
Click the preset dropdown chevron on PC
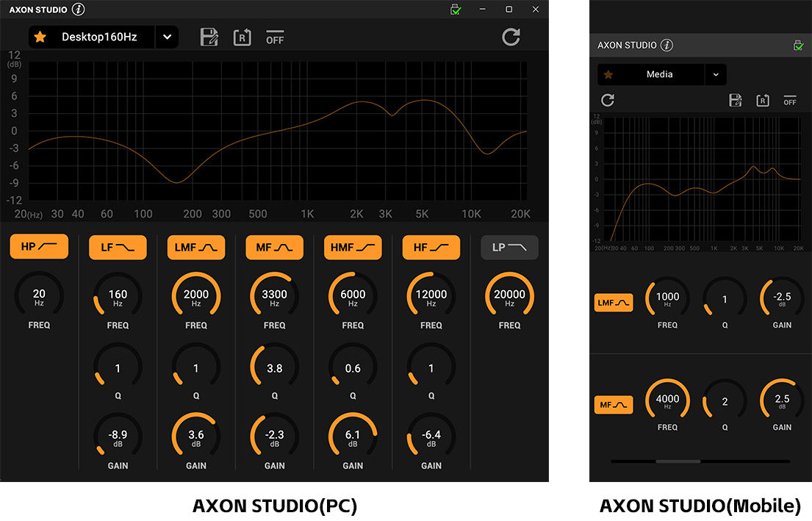[x=167, y=36]
